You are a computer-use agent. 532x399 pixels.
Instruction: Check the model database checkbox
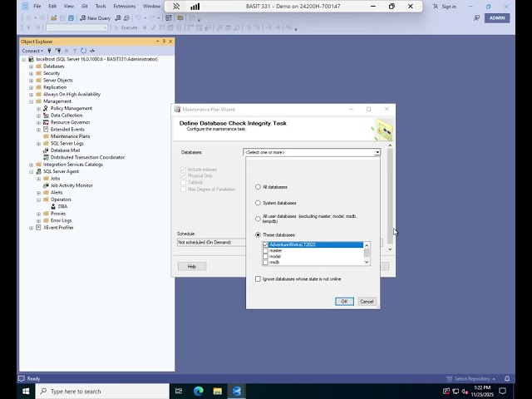tap(265, 257)
